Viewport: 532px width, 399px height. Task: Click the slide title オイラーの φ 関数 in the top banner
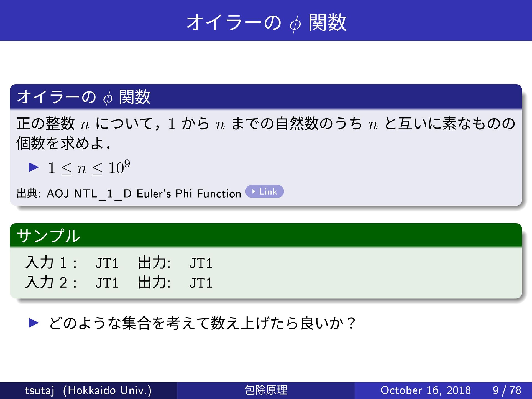[266, 22]
